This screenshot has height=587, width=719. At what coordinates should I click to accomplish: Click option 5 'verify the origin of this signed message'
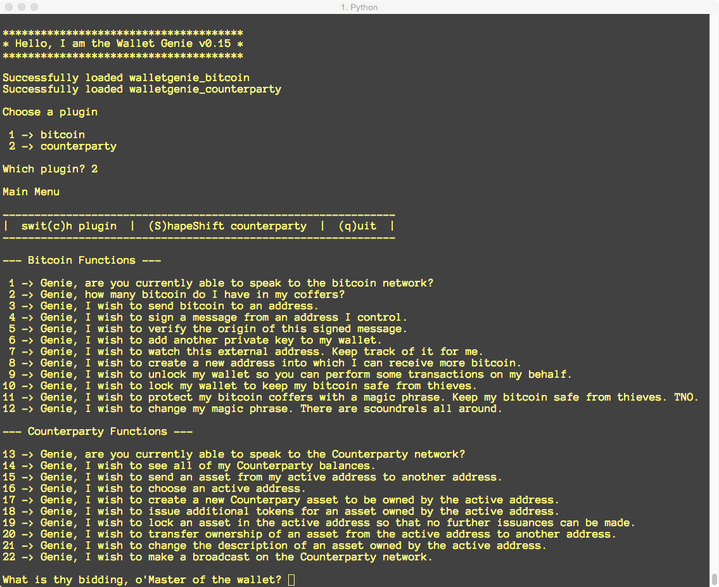(208, 329)
